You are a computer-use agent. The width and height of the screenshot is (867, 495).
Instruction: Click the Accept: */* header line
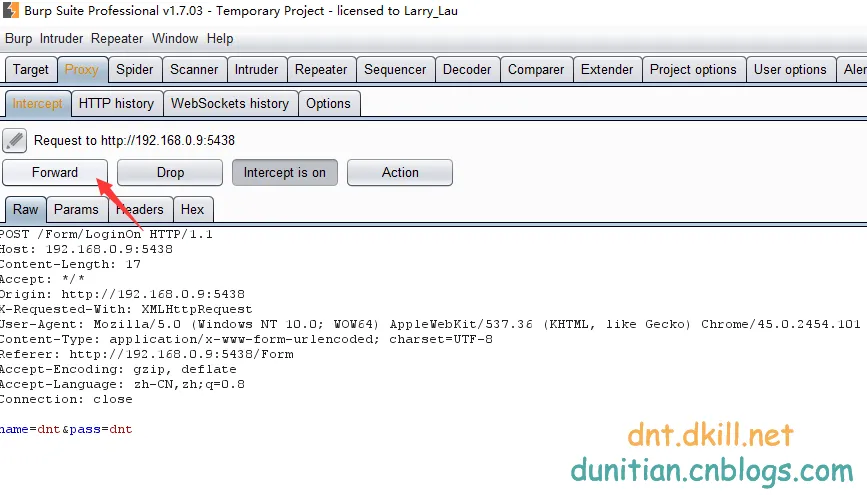(x=43, y=279)
